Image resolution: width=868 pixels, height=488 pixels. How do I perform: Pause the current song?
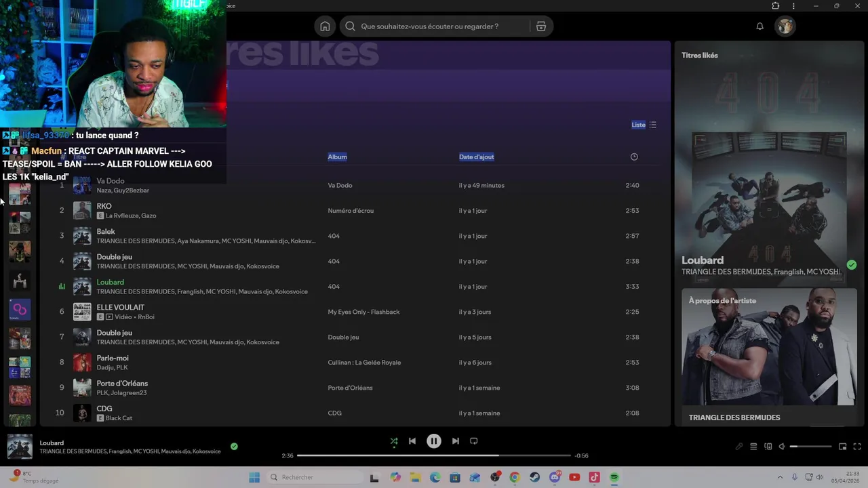pos(434,441)
